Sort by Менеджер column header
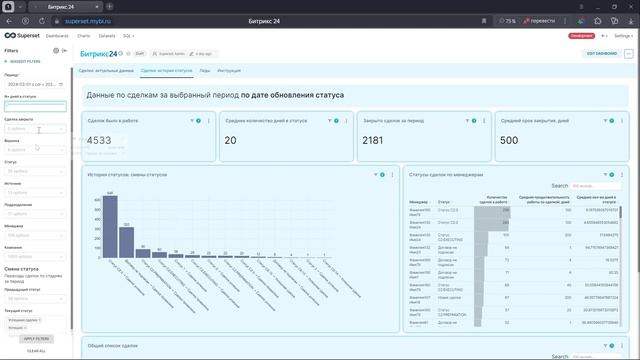Viewport: 640px width, 360px height. click(418, 202)
